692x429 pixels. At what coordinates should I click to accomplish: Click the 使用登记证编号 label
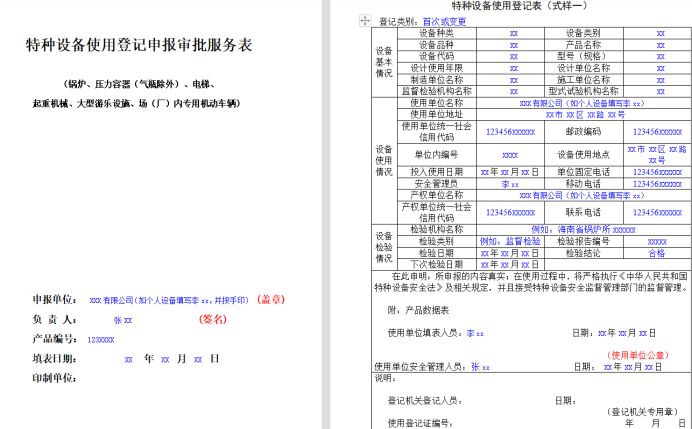click(x=420, y=423)
